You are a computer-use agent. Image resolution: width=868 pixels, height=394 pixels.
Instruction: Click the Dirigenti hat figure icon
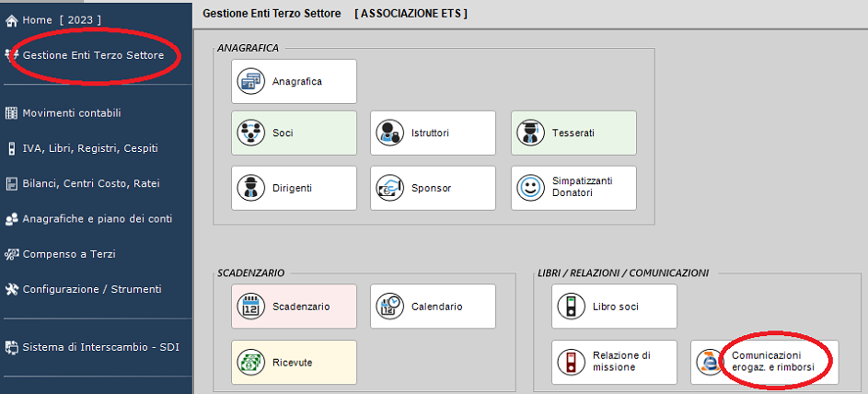pos(251,188)
